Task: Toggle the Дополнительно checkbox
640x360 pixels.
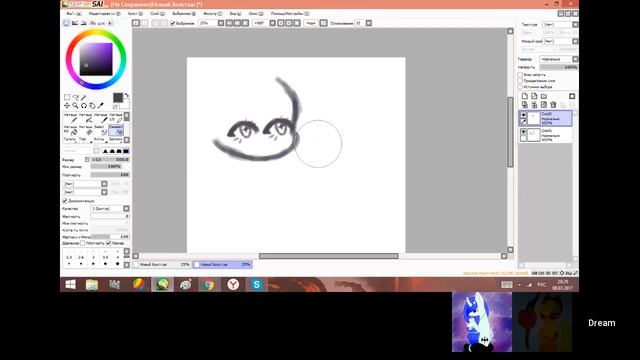Action: [x=64, y=201]
